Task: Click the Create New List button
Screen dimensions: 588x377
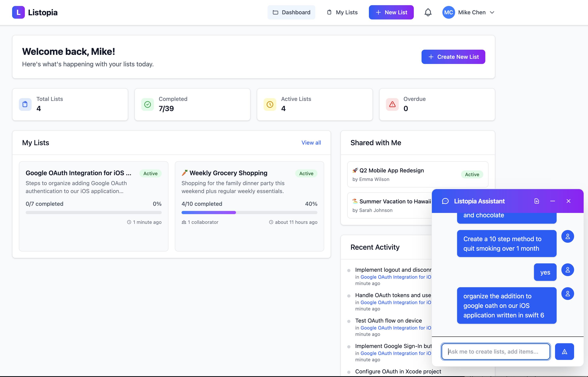Action: (x=453, y=57)
